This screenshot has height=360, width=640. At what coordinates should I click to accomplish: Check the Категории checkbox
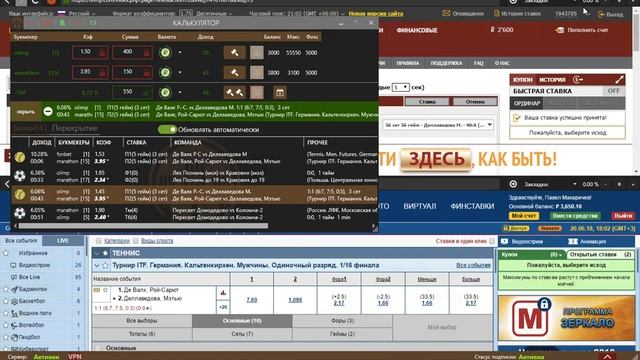98,241
